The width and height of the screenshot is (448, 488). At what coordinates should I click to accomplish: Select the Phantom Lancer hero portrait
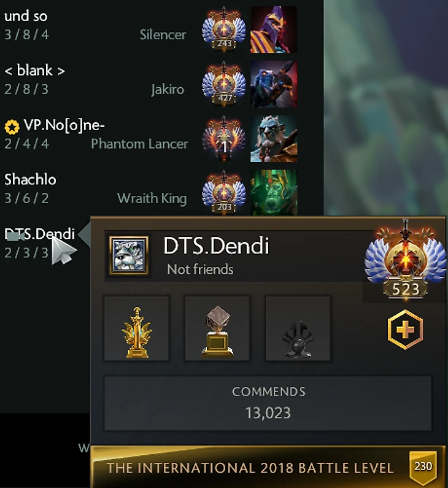pos(274,139)
